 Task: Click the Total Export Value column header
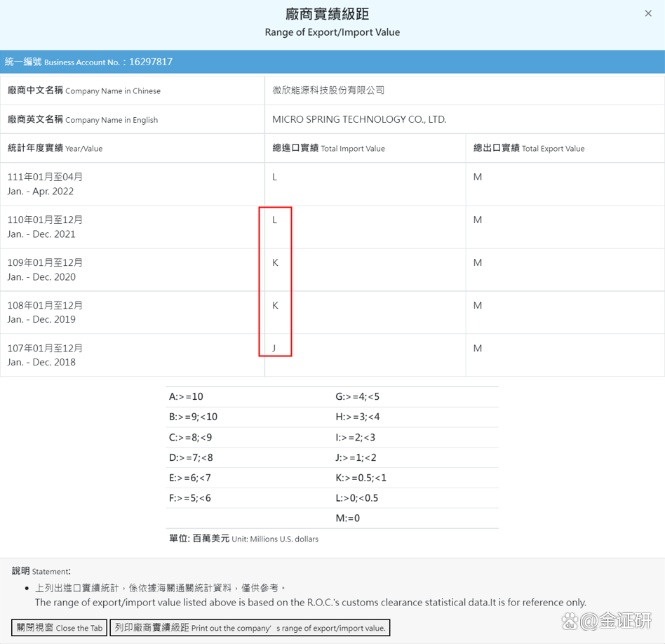click(x=528, y=148)
